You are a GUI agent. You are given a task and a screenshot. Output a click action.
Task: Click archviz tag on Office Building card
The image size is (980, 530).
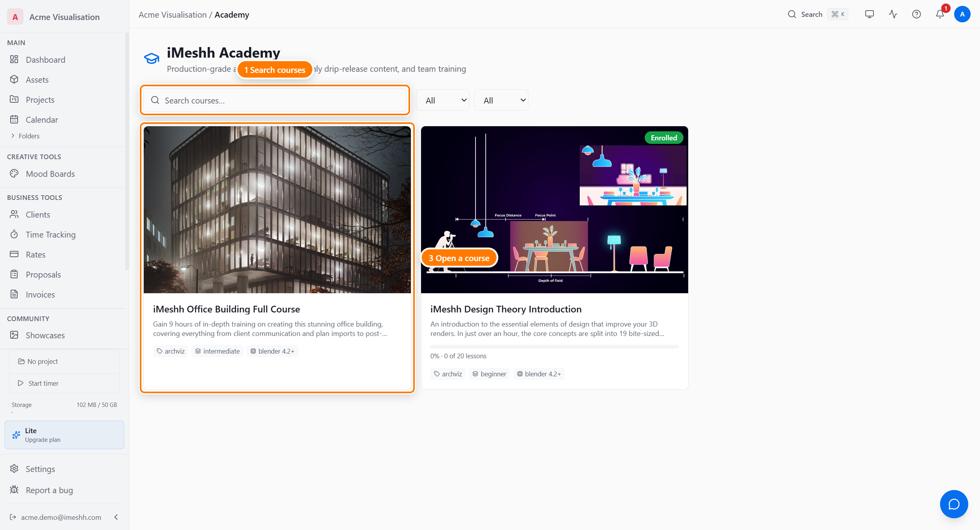pos(171,351)
